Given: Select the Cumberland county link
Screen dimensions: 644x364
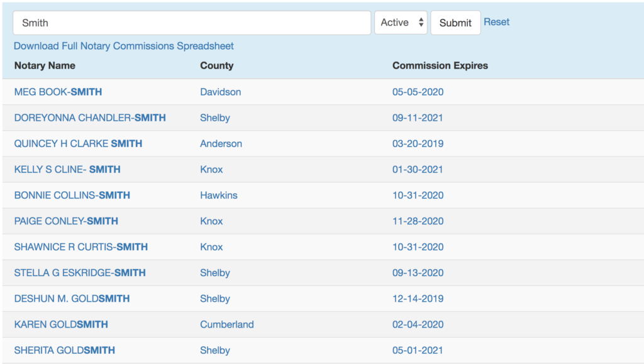Looking at the screenshot, I should point(227,324).
